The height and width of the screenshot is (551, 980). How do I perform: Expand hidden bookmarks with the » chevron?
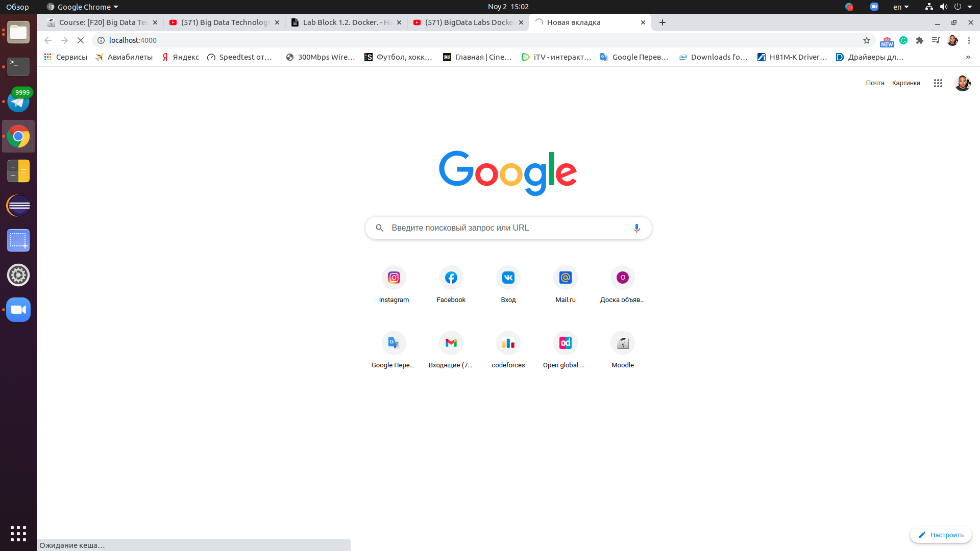pyautogui.click(x=968, y=57)
